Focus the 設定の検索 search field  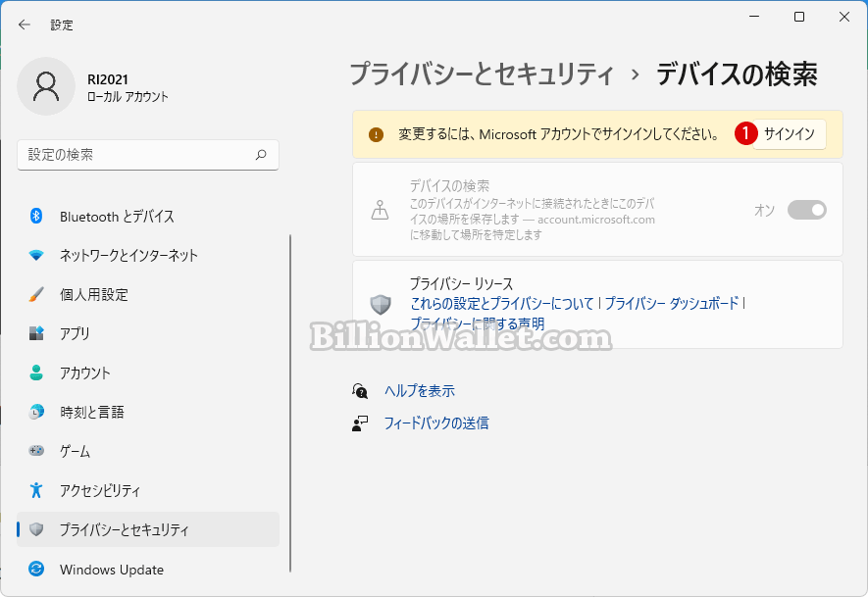(x=148, y=155)
